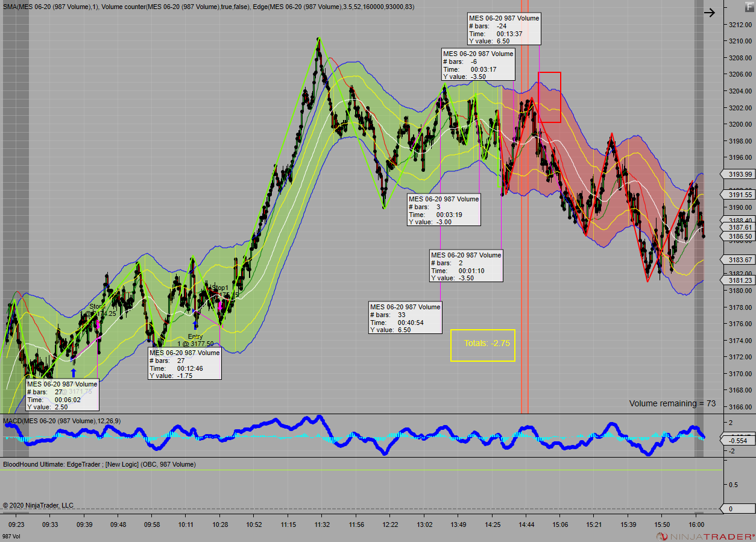Click the blue up-arrow entry marker near 09:39
Screen dimensions: 756x542
[74, 373]
